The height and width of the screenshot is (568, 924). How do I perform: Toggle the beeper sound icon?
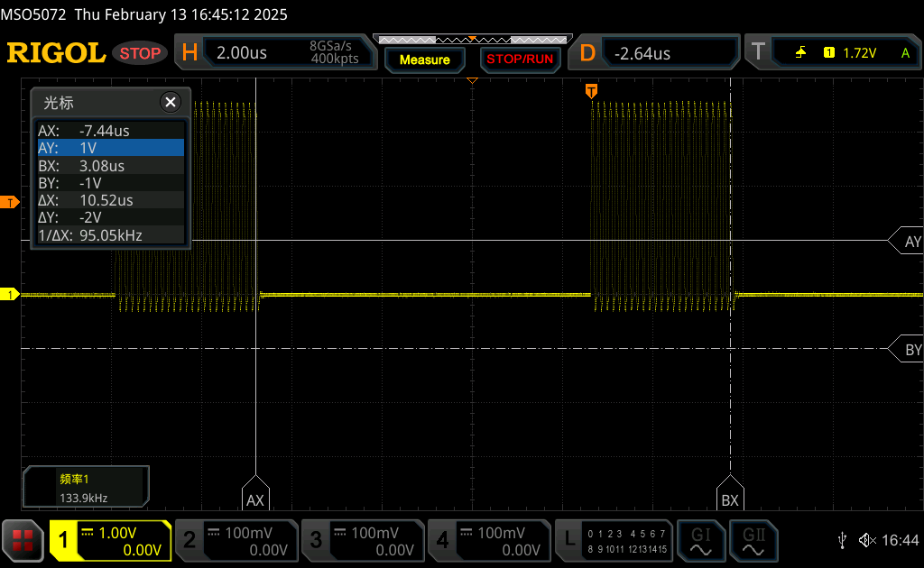866,540
